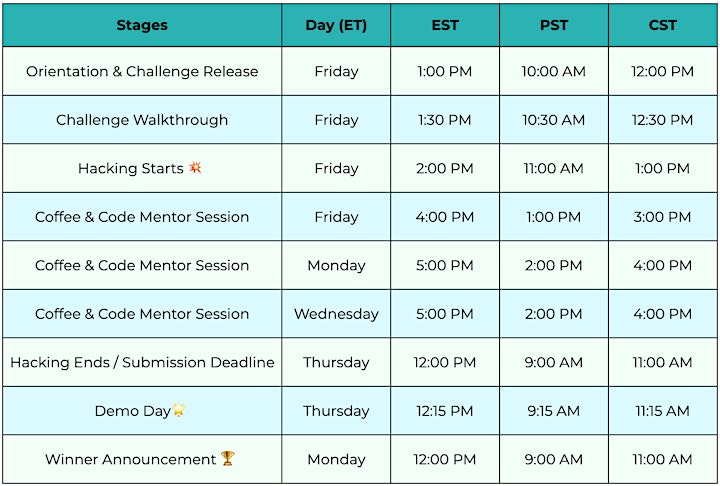Select Orientation & Challenge Release cell
720x486 pixels.
(x=142, y=71)
